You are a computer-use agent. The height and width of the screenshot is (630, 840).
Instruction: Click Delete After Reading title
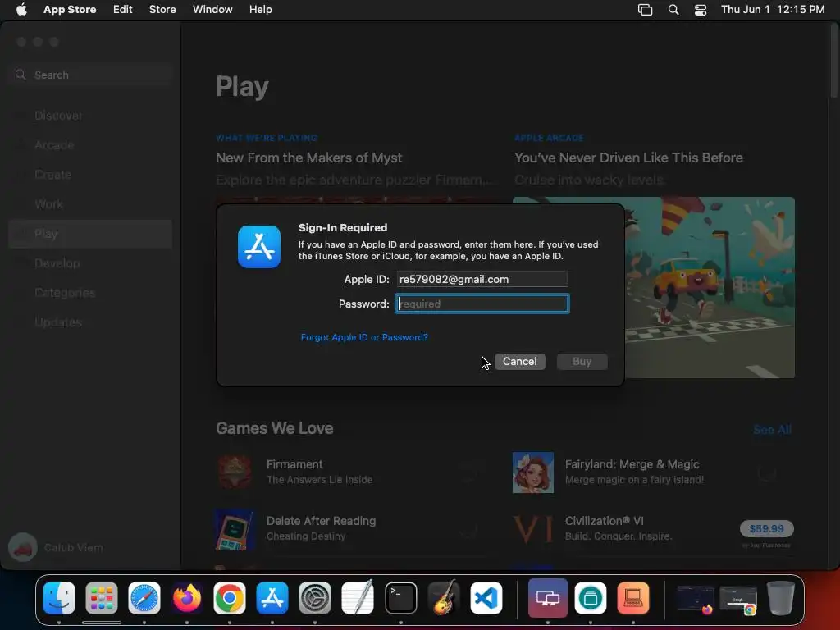pyautogui.click(x=321, y=521)
